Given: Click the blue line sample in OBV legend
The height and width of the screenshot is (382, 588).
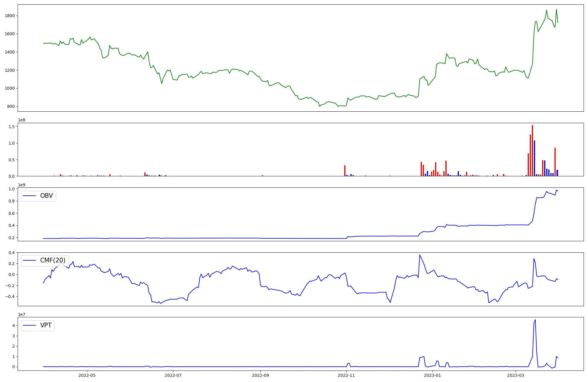Looking at the screenshot, I should (x=29, y=196).
